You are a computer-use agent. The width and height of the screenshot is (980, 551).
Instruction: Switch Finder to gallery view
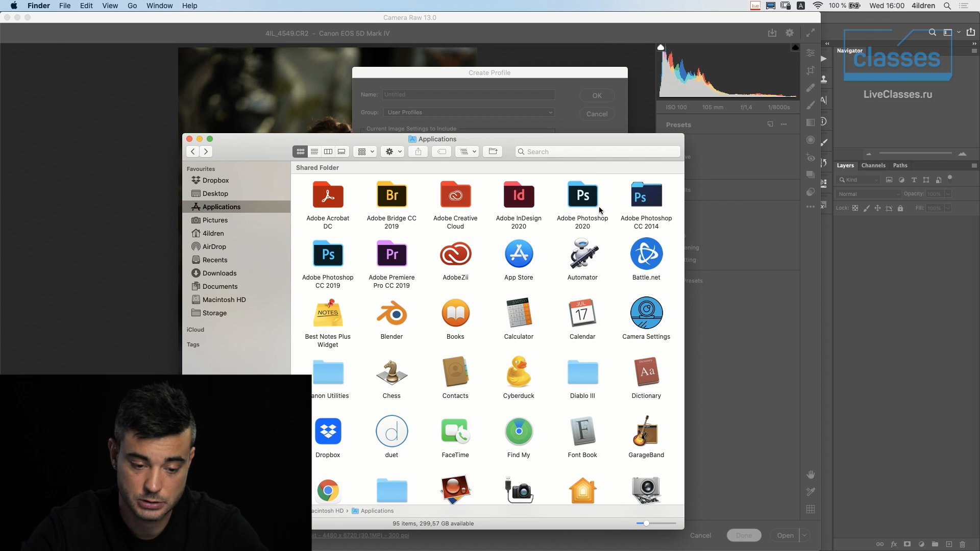point(342,152)
